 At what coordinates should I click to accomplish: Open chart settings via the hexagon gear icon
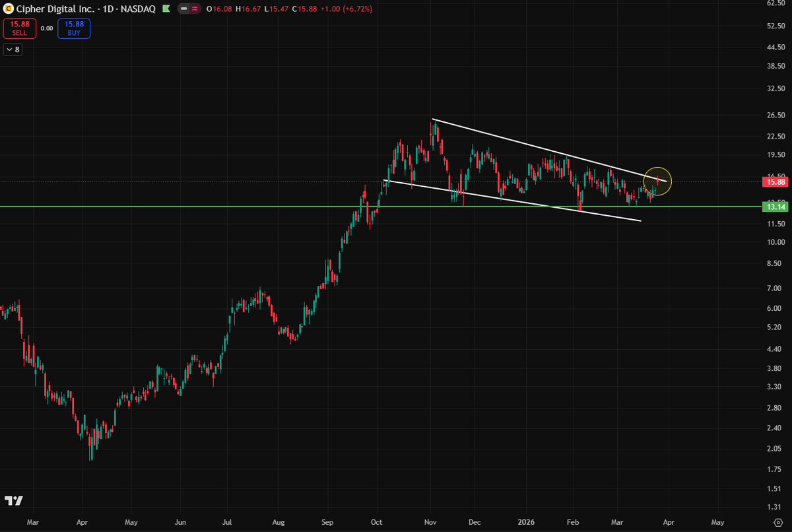[777, 522]
